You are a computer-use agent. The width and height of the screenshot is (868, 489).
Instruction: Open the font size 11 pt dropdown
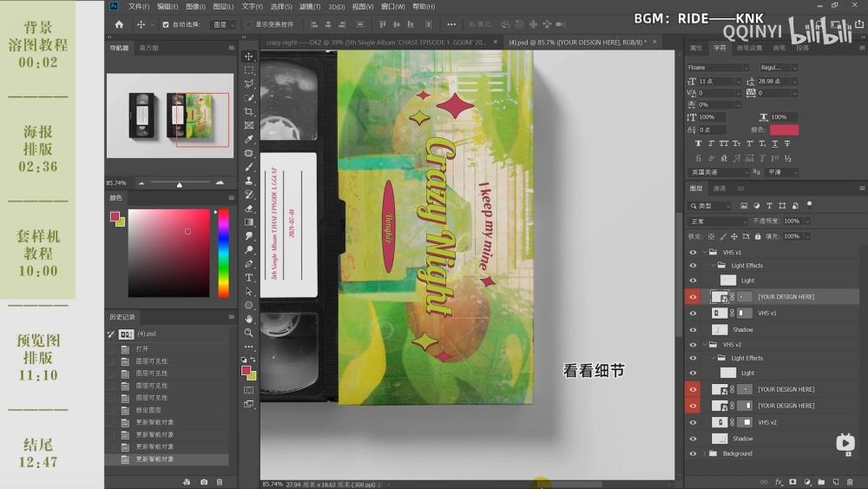(x=737, y=82)
